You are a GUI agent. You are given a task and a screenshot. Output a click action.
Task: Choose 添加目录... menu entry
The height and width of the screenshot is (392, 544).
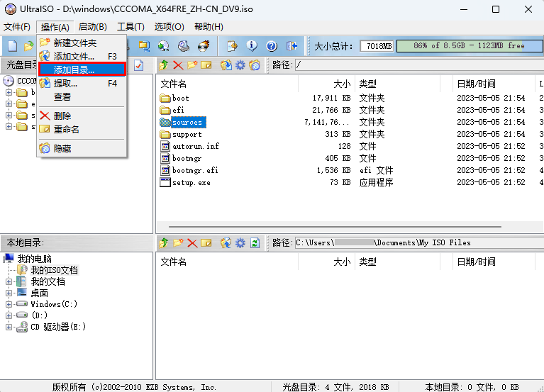pos(82,69)
